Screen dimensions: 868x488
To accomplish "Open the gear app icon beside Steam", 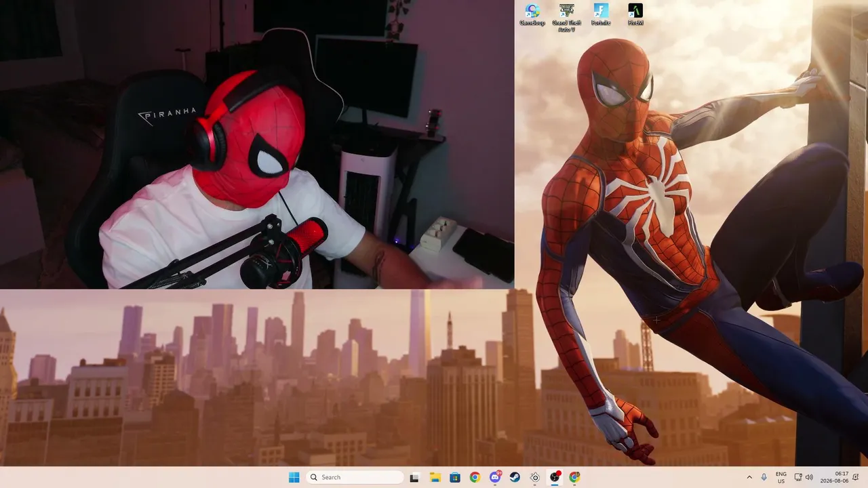I will tap(535, 477).
